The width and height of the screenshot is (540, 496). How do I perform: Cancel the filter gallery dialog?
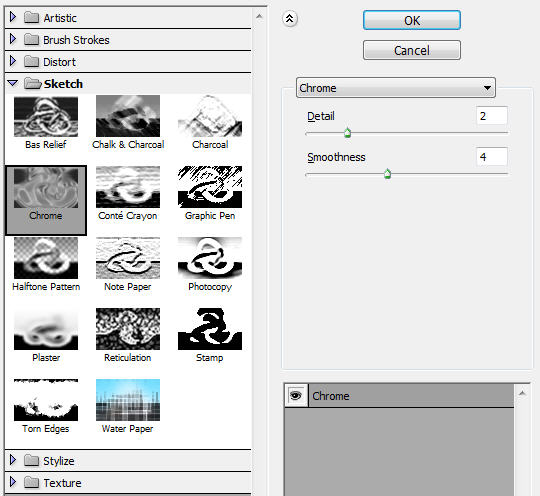pos(412,50)
